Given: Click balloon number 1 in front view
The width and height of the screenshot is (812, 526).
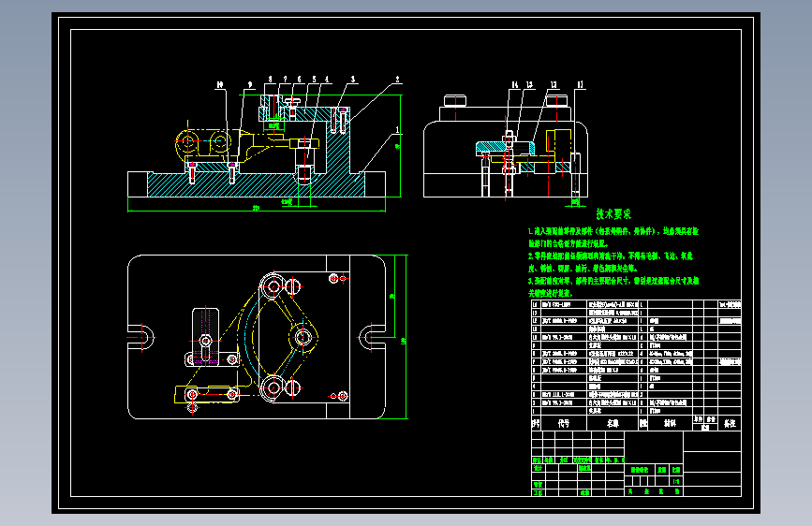Looking at the screenshot, I should click(398, 129).
